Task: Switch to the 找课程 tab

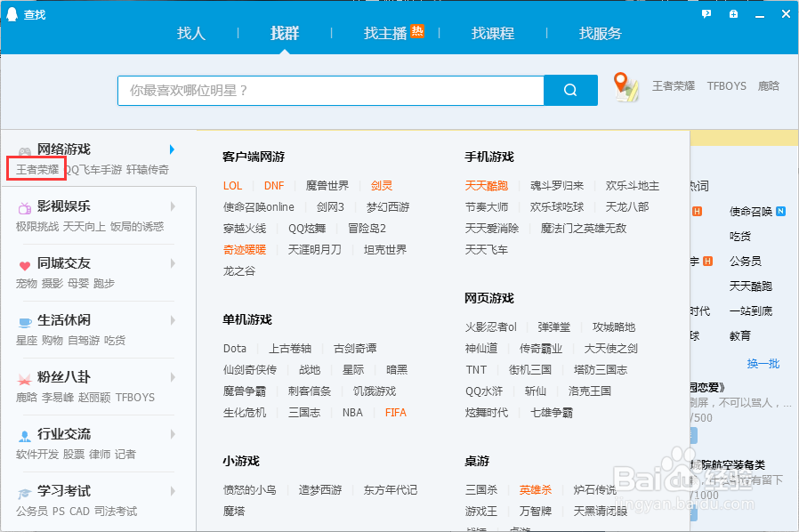Action: tap(493, 34)
